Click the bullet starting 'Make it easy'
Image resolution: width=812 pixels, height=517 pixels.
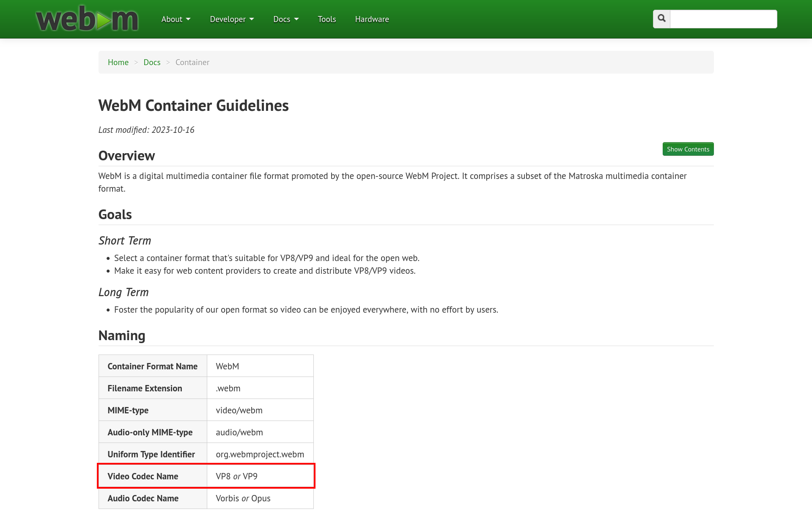click(x=265, y=271)
